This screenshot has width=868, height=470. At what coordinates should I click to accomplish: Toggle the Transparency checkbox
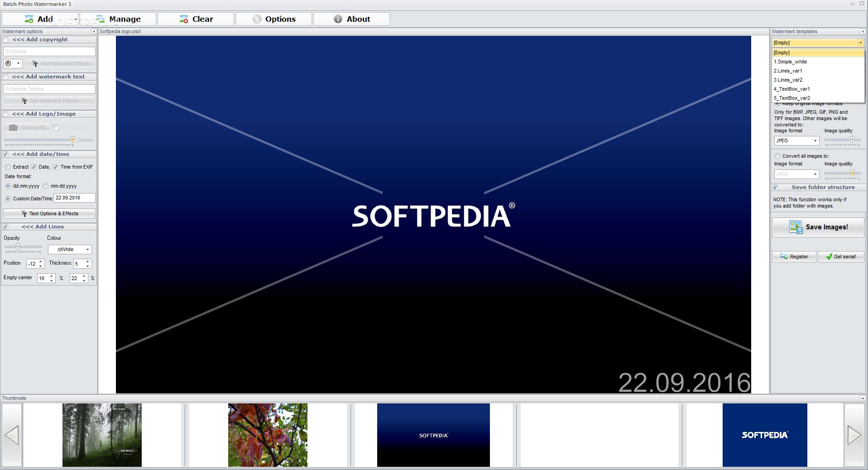coord(56,128)
